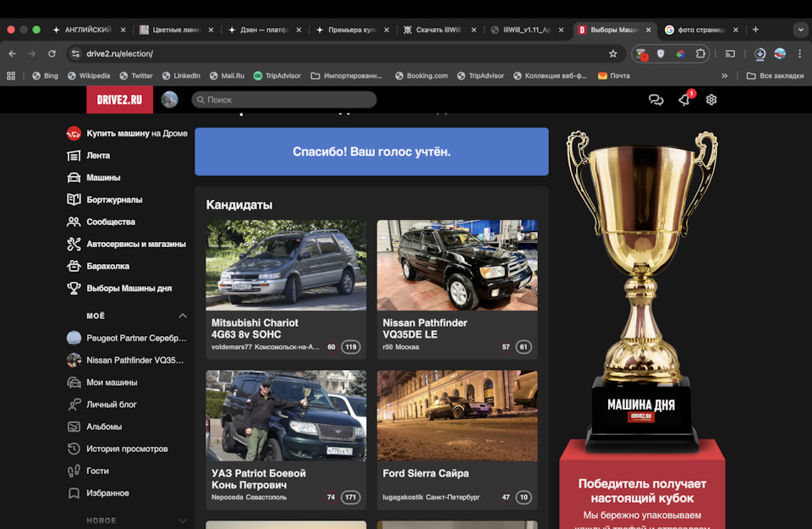The image size is (812, 529).
Task: Switch to the фото страницы Google tab
Action: click(x=696, y=30)
